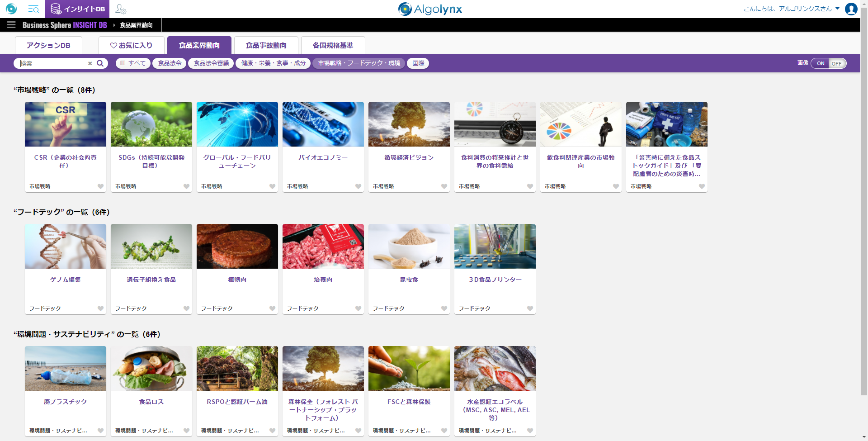
Task: Favorite the 植物肉 card with heart icon
Action: click(x=272, y=308)
